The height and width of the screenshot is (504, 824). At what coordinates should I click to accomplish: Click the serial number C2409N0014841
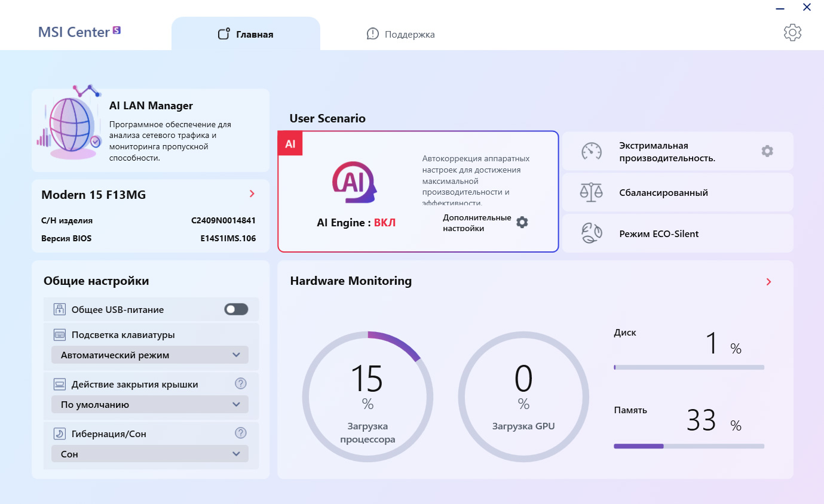223,220
